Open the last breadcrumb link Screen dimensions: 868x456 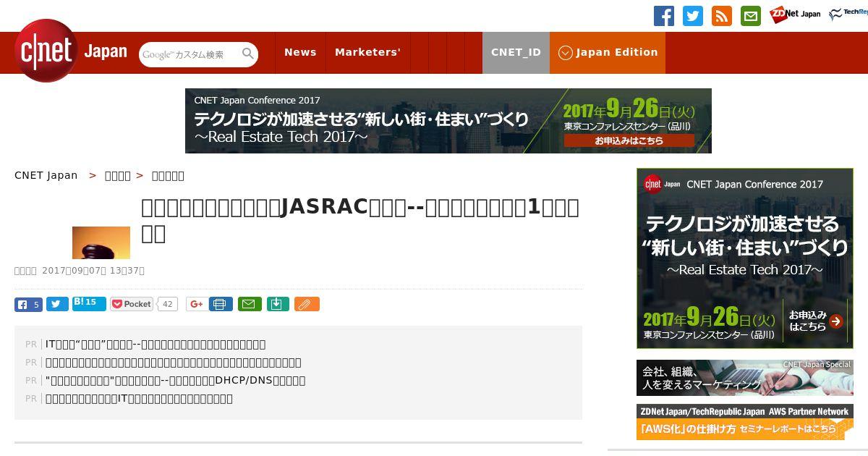[168, 175]
